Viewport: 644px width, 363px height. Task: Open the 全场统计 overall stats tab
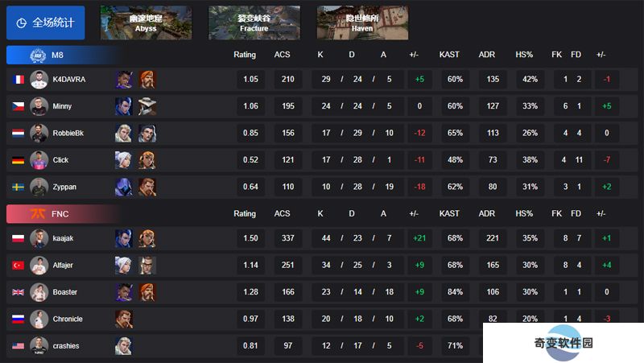(x=46, y=23)
